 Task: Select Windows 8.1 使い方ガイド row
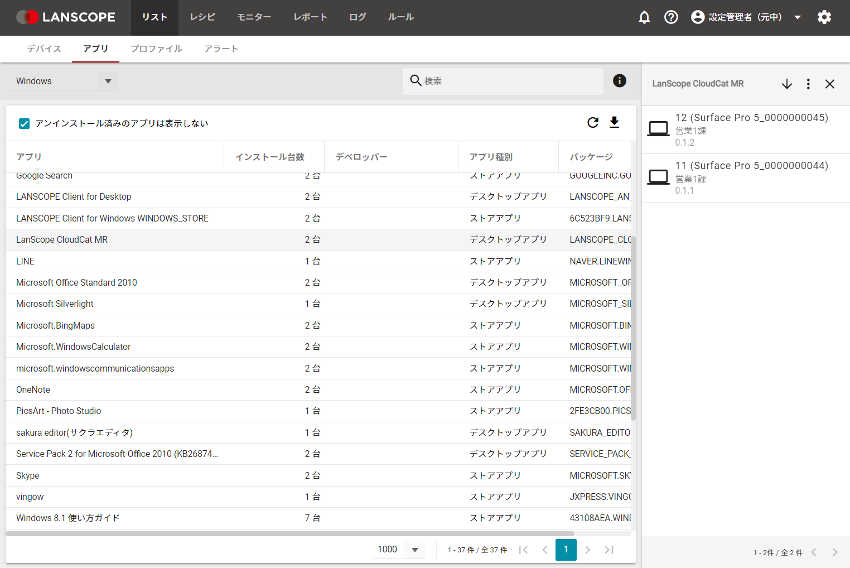click(318, 518)
